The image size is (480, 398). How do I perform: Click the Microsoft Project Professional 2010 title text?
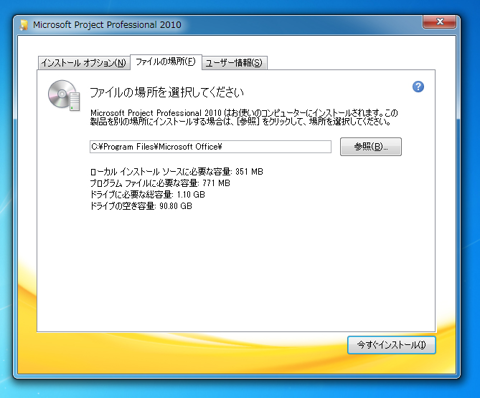point(107,25)
